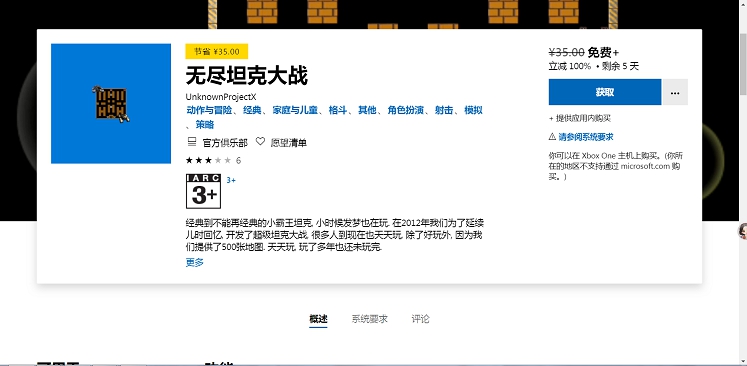Screen dimensions: 747x366
Task: Open the 经典 category link
Action: (x=252, y=110)
